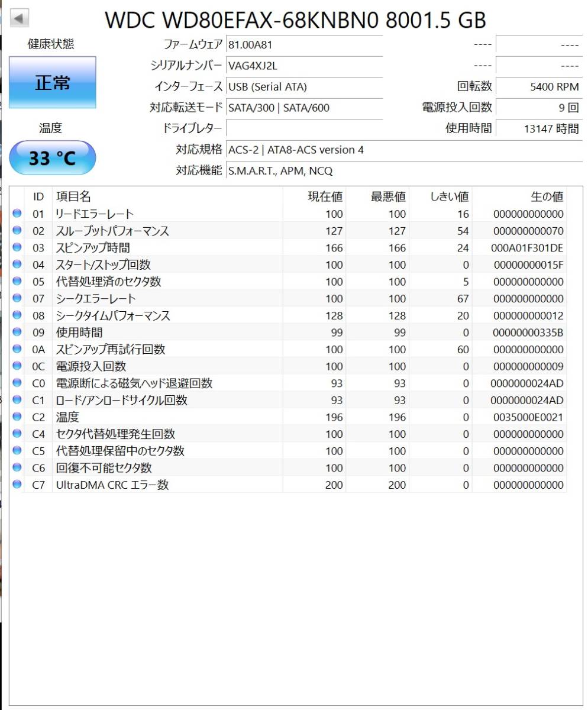
Task: Click status icon for 回復不可能セクタ数 row
Action: pos(17,467)
